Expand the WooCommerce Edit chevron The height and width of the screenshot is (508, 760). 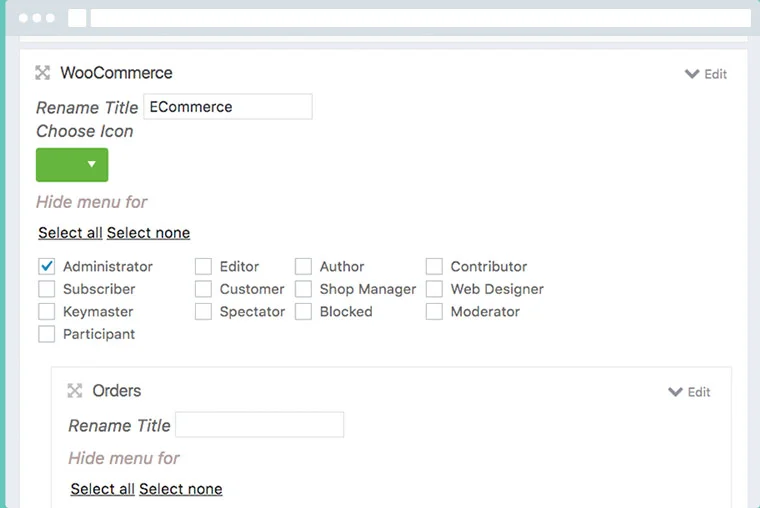pyautogui.click(x=692, y=74)
